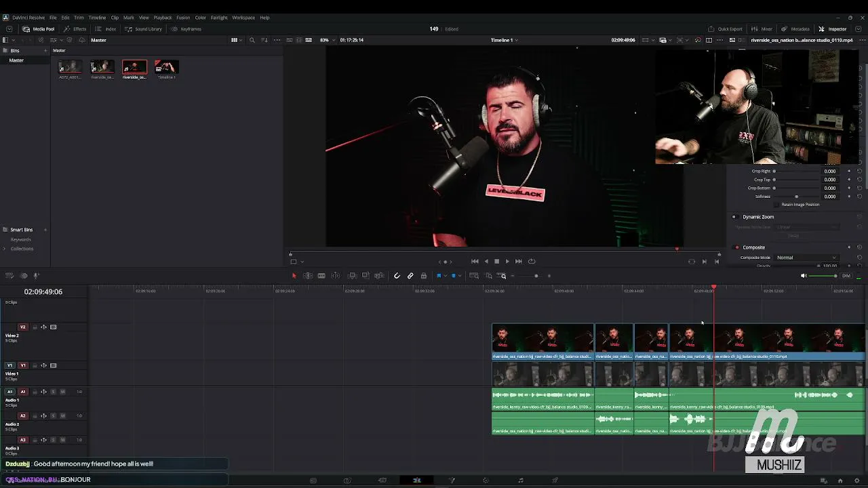Open the Keyframes panel
This screenshot has width=868, height=488.
click(x=186, y=29)
